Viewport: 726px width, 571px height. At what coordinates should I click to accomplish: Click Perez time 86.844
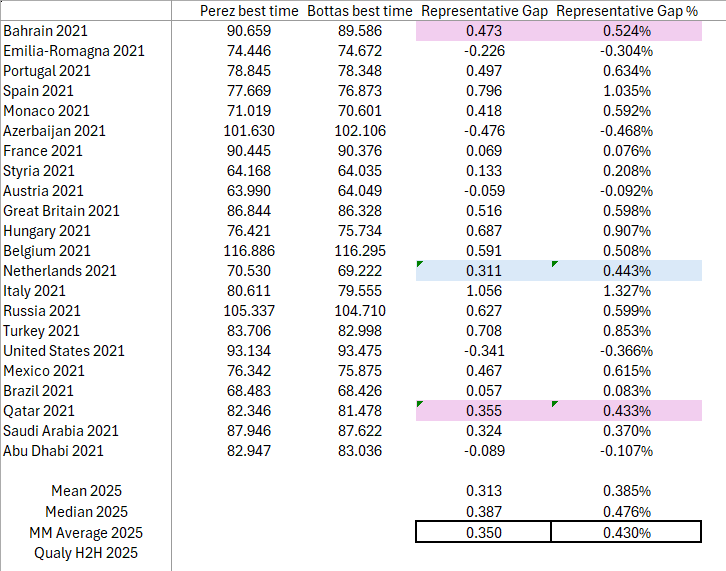tap(249, 211)
